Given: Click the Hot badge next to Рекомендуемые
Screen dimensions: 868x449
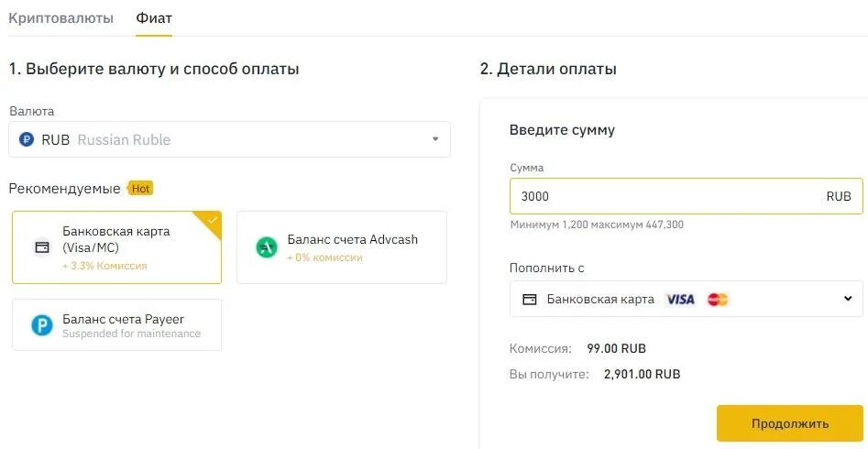Looking at the screenshot, I should (x=140, y=189).
